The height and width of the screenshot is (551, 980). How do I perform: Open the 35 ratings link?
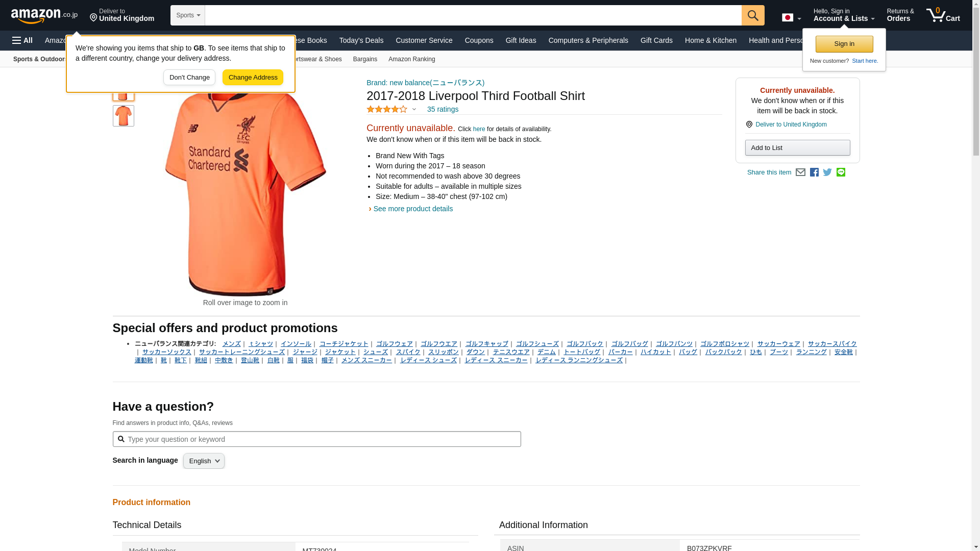point(443,109)
